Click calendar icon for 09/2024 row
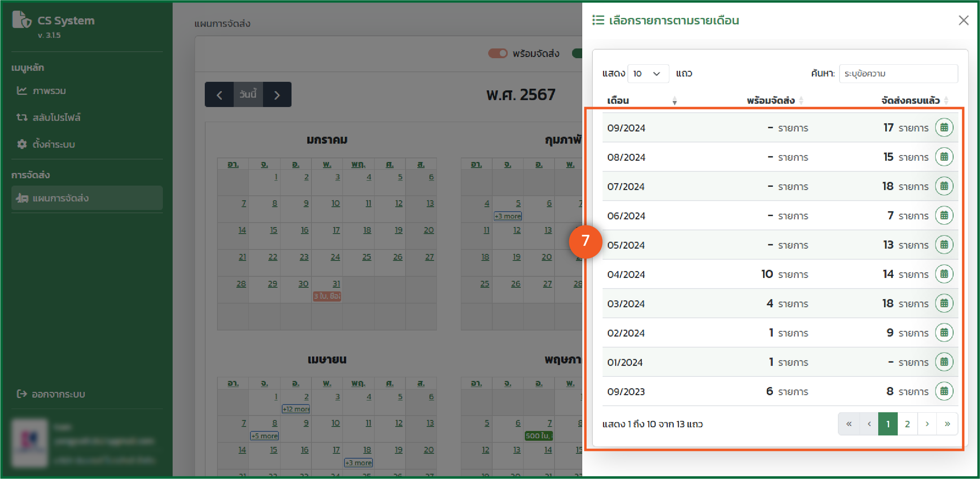This screenshot has width=980, height=479. (x=944, y=128)
